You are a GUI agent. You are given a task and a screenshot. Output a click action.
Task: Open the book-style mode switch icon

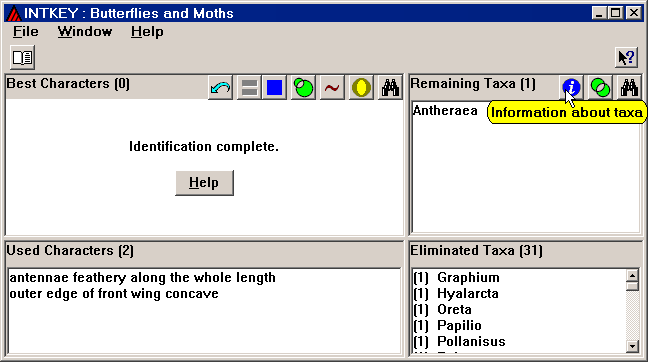pyautogui.click(x=22, y=57)
